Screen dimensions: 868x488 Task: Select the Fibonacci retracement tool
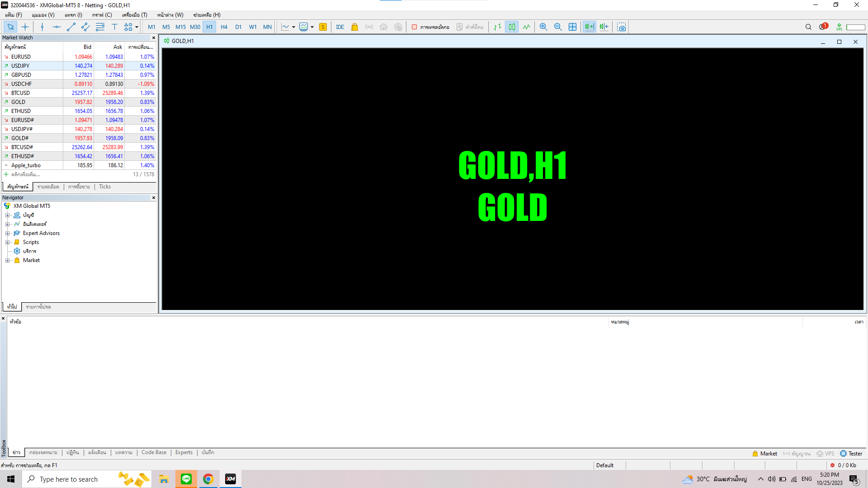(100, 27)
